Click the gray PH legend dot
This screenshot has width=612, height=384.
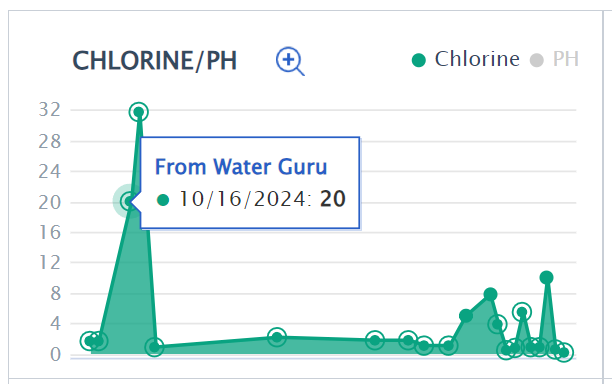coord(537,60)
